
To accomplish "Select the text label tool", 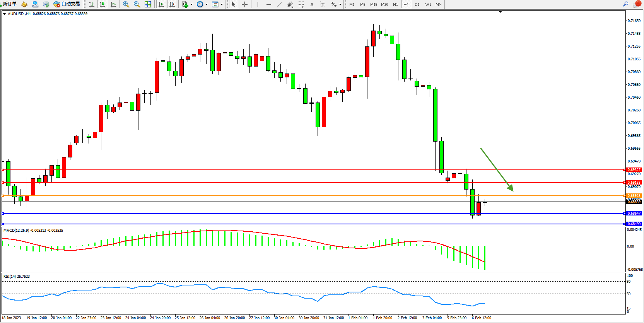I will pyautogui.click(x=323, y=4).
